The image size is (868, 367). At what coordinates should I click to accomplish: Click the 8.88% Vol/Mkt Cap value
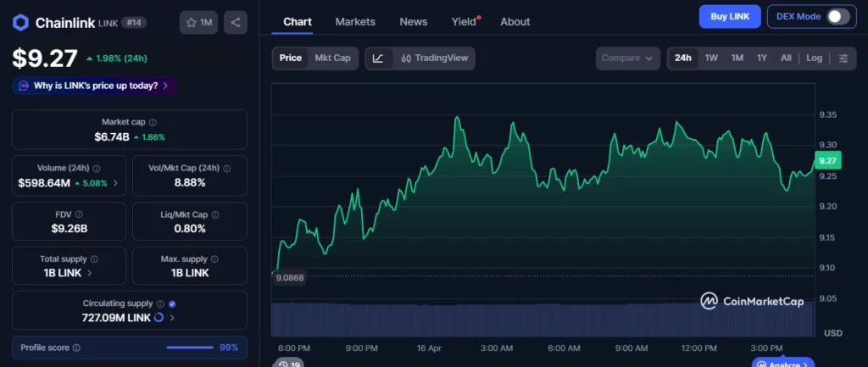190,183
